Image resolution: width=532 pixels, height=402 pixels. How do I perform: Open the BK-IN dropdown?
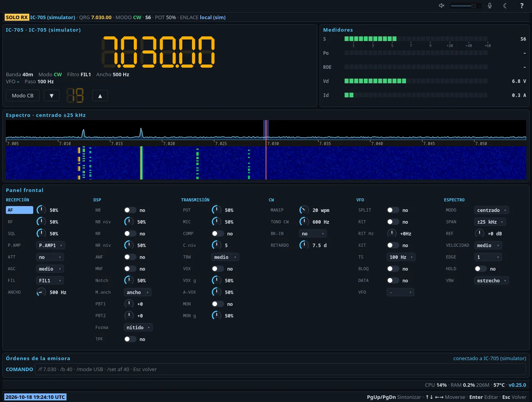point(313,233)
